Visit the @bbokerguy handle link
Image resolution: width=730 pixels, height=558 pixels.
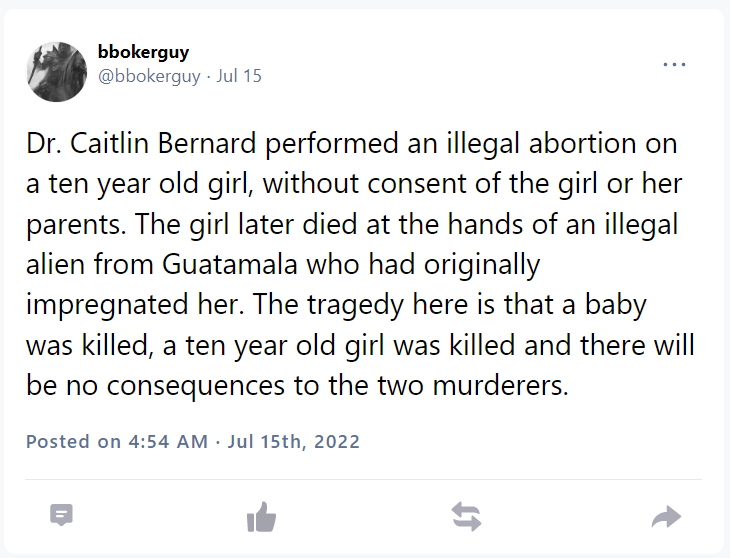(x=149, y=76)
